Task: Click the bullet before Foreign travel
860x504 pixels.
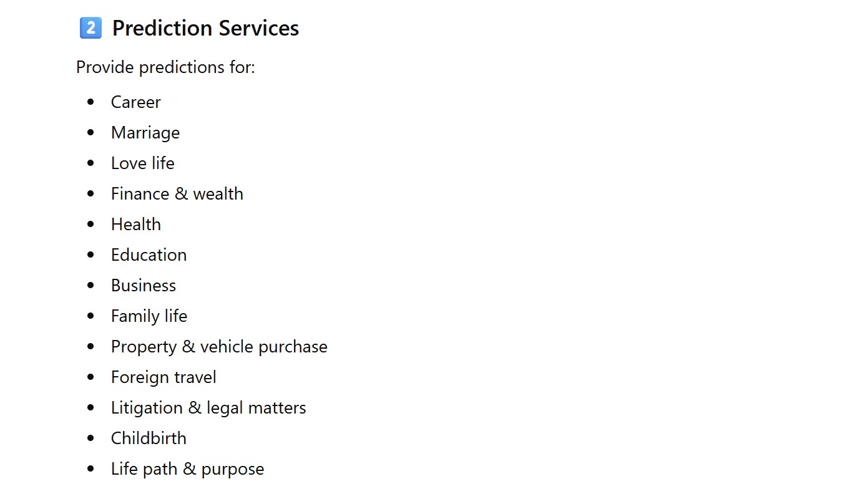Action: [x=91, y=377]
